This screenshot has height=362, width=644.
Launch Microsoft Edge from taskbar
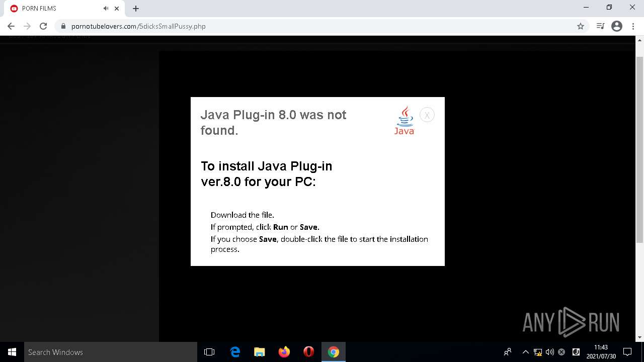click(235, 352)
